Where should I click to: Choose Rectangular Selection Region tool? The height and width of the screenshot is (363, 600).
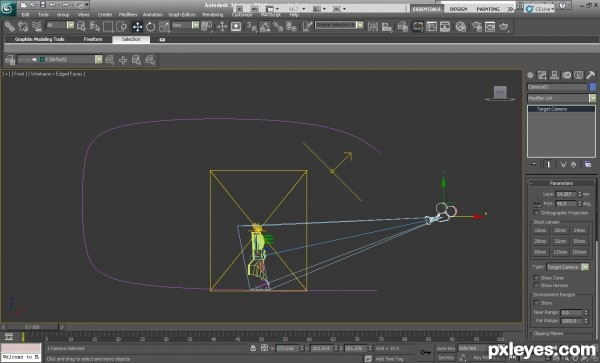click(x=108, y=26)
